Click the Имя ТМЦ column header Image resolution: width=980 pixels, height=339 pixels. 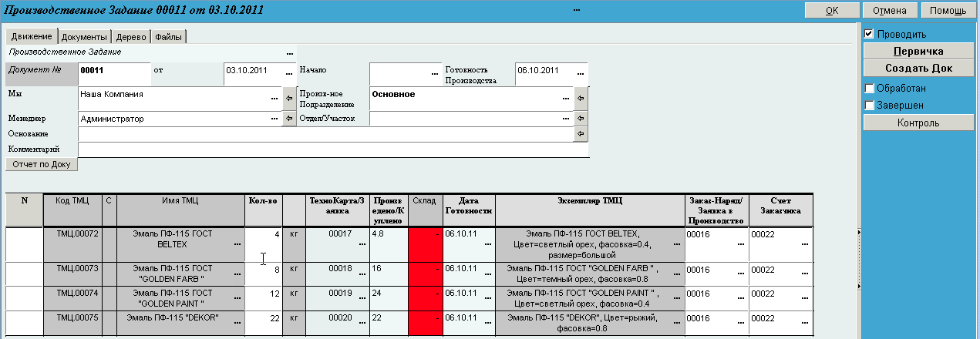(x=180, y=210)
